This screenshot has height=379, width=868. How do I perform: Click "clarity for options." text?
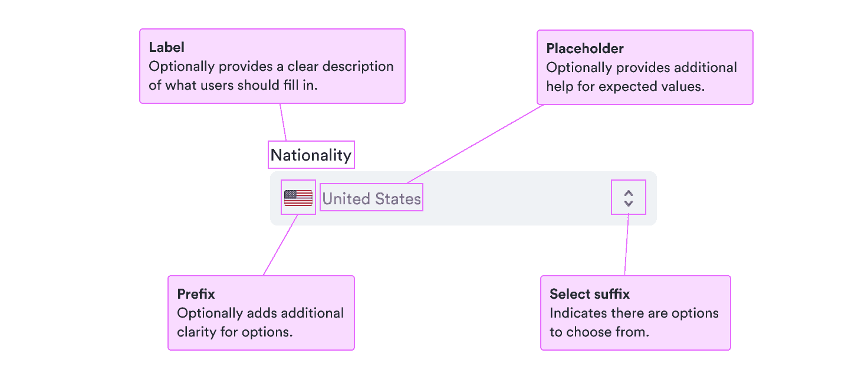pyautogui.click(x=235, y=332)
